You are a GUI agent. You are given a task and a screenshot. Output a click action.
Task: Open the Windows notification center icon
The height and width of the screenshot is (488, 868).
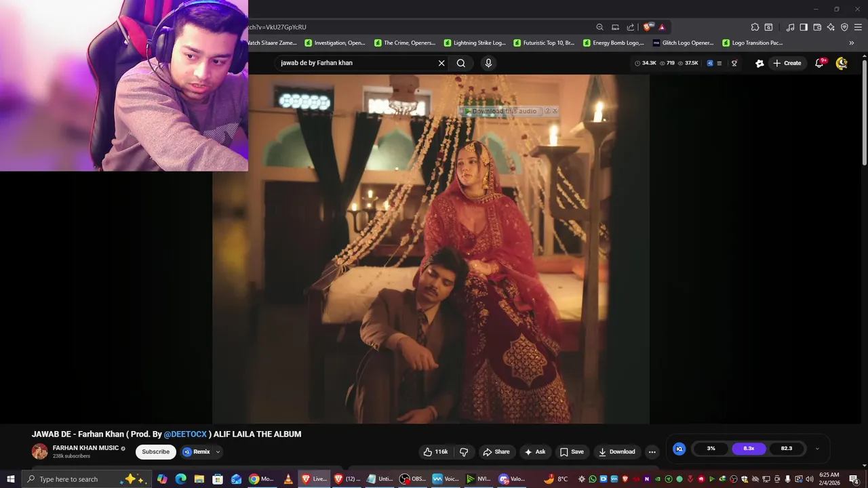click(854, 479)
